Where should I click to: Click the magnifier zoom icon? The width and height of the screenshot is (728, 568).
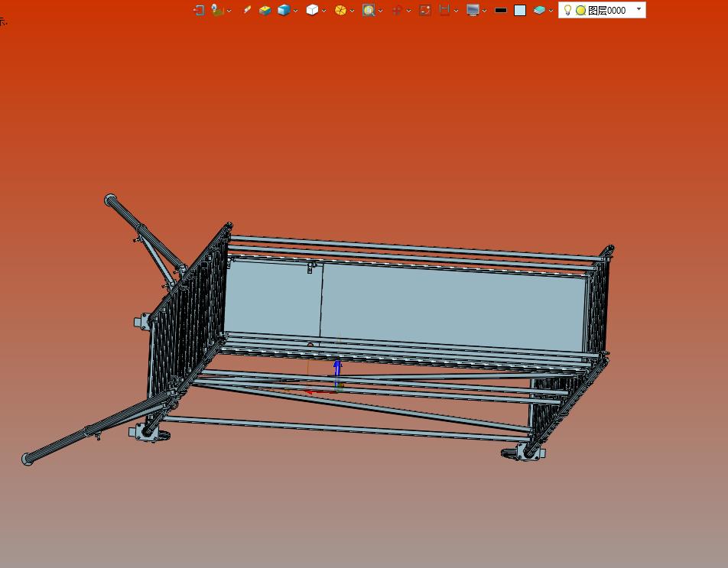369,10
